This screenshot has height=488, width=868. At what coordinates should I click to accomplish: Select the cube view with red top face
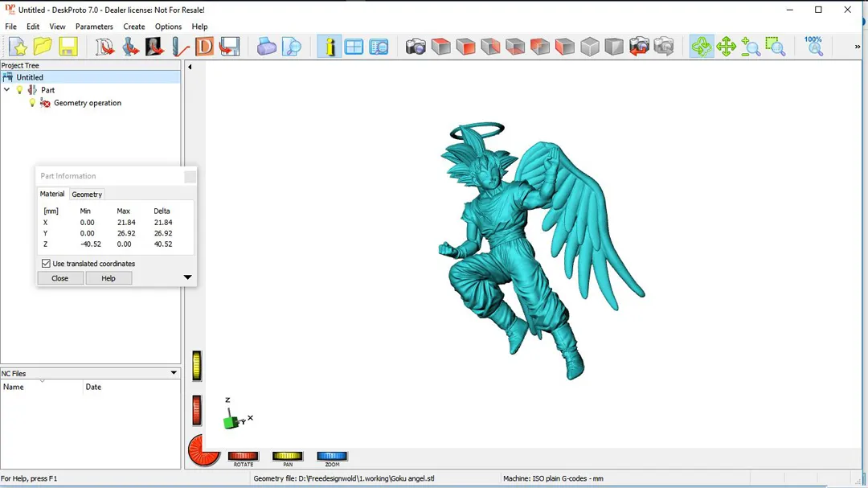440,47
